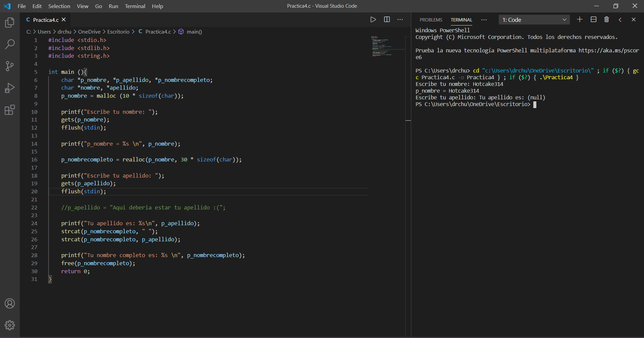Click 'gets(p_apellido);' on line 19
This screenshot has width=644, height=338.
coord(89,183)
